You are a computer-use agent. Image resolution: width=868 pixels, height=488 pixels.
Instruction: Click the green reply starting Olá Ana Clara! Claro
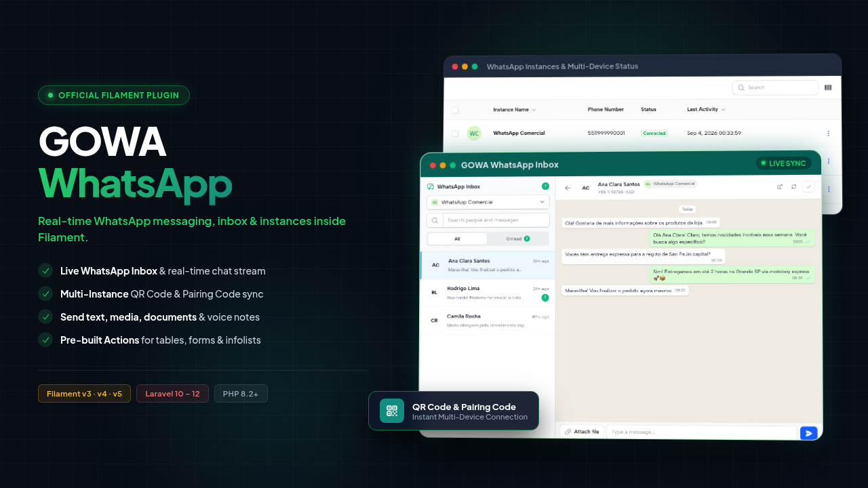732,238
